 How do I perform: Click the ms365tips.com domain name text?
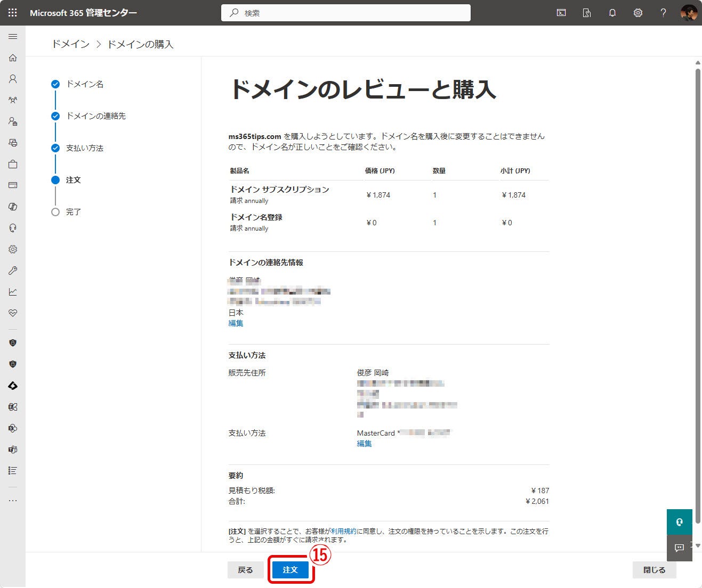click(x=255, y=136)
